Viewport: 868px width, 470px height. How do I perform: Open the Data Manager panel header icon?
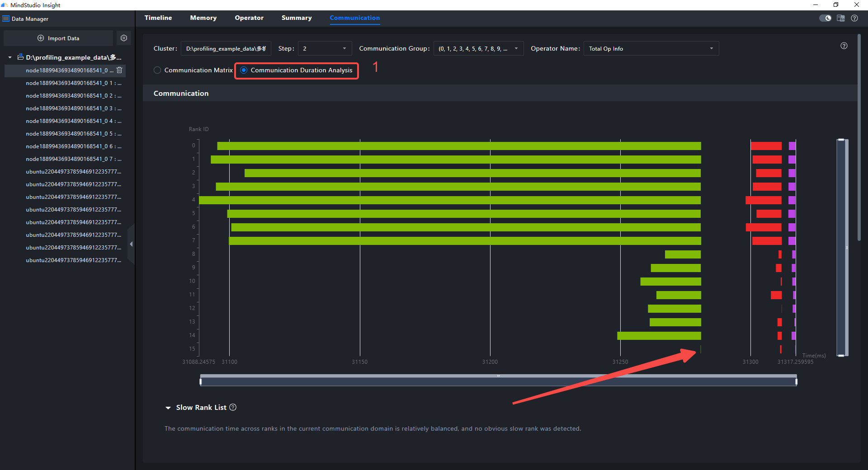pyautogui.click(x=6, y=19)
